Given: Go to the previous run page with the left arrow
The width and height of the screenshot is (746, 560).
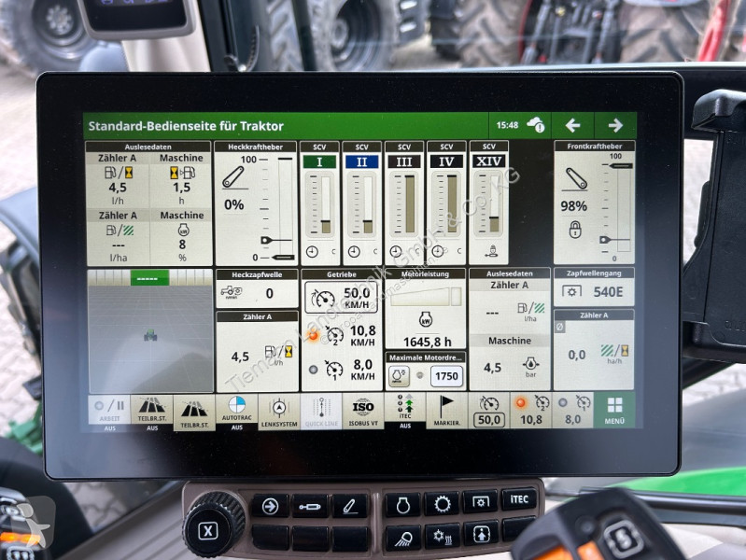Looking at the screenshot, I should 572,126.
